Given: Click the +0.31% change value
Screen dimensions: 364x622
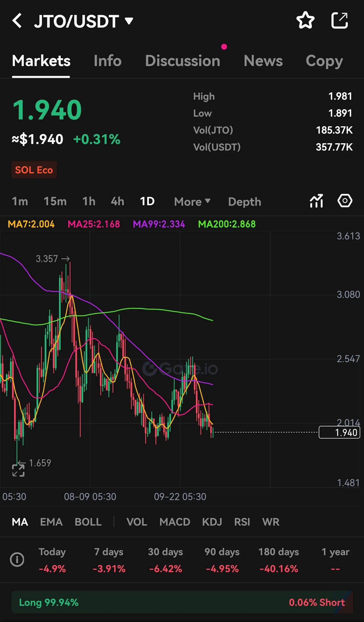Looking at the screenshot, I should [x=97, y=139].
